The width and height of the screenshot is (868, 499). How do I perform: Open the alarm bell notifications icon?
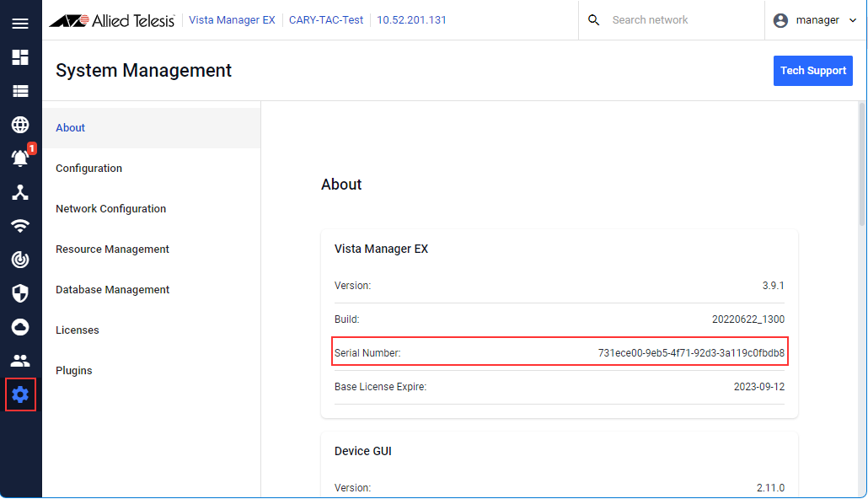pos(20,158)
